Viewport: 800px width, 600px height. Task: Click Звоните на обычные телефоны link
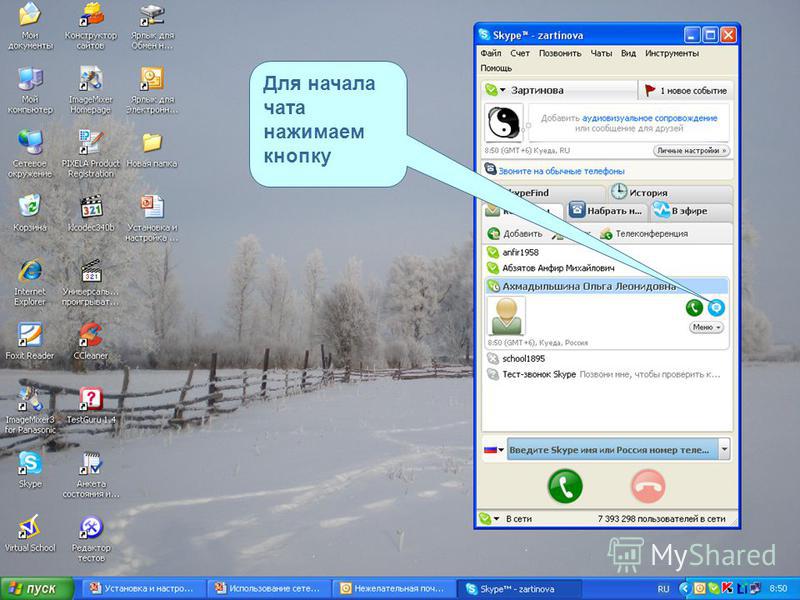click(x=561, y=171)
